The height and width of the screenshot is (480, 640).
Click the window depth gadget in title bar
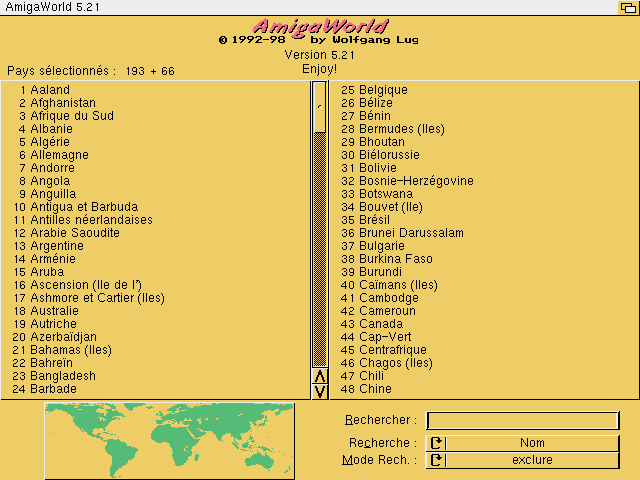(x=628, y=7)
